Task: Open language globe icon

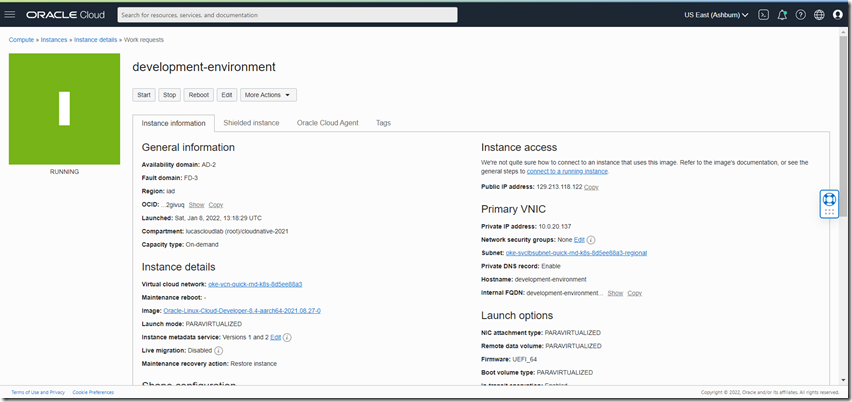Action: 819,15
